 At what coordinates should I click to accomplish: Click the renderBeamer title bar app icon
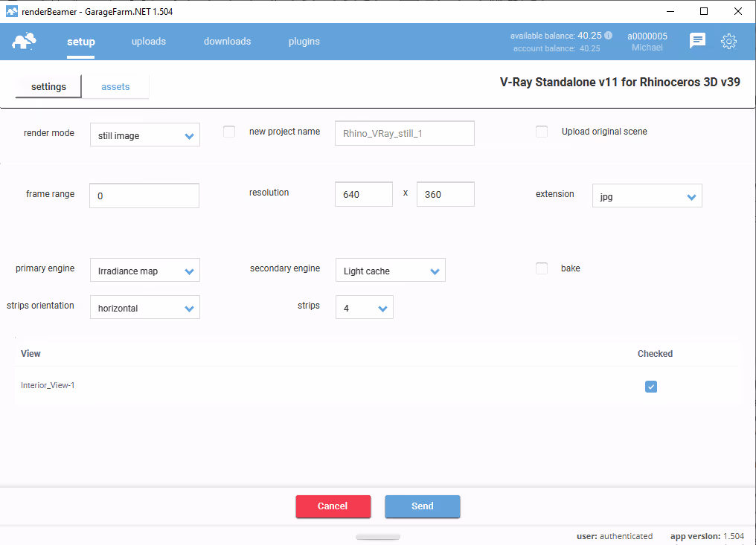click(x=12, y=11)
